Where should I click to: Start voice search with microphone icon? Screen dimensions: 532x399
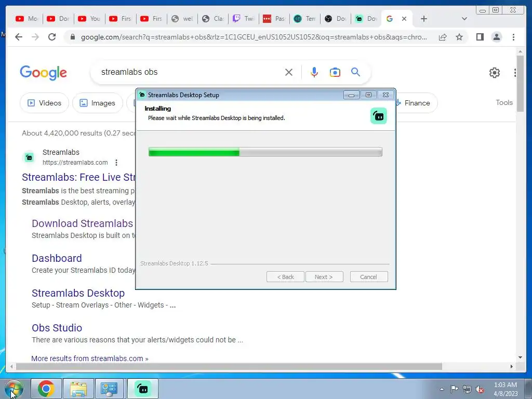pos(314,72)
